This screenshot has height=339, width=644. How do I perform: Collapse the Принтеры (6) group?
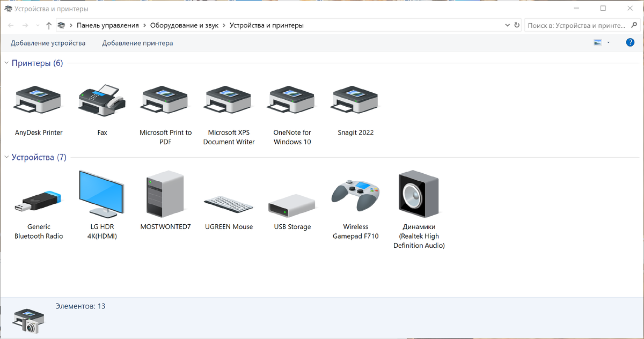click(6, 63)
